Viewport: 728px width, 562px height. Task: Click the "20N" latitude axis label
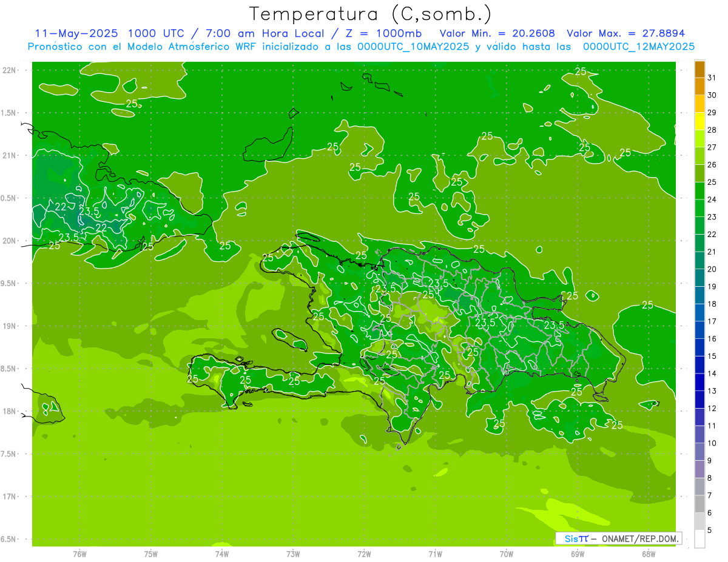click(x=10, y=241)
